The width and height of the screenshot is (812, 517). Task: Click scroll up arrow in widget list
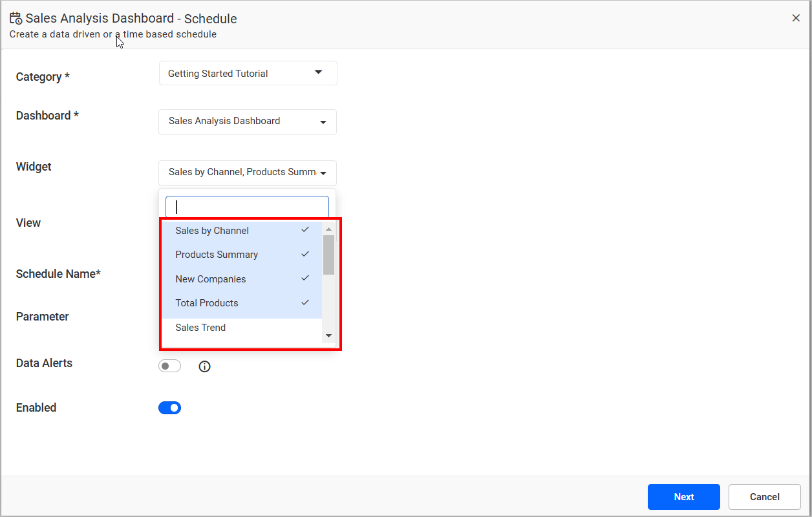coord(328,229)
